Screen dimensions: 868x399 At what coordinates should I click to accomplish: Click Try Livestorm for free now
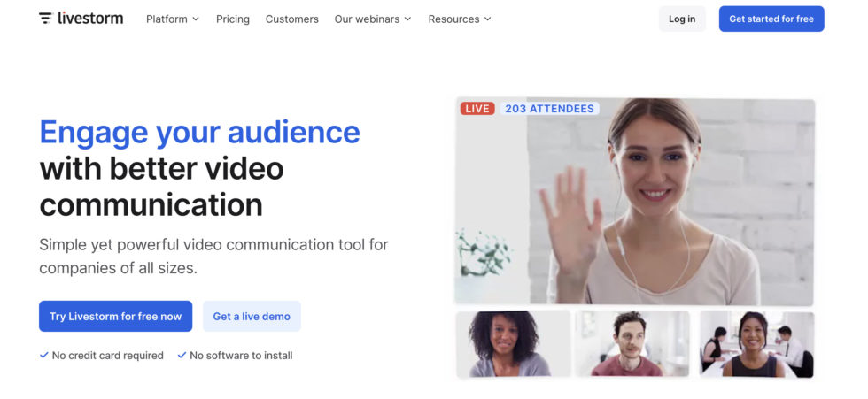[x=116, y=316]
